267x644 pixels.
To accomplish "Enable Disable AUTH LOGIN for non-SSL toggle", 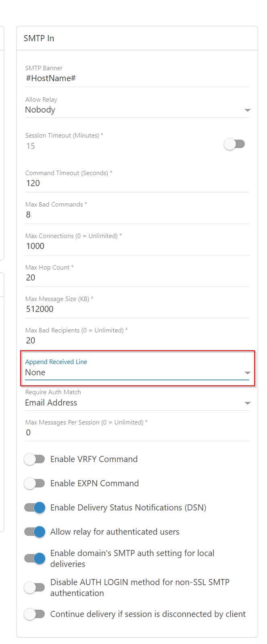I will (x=35, y=588).
